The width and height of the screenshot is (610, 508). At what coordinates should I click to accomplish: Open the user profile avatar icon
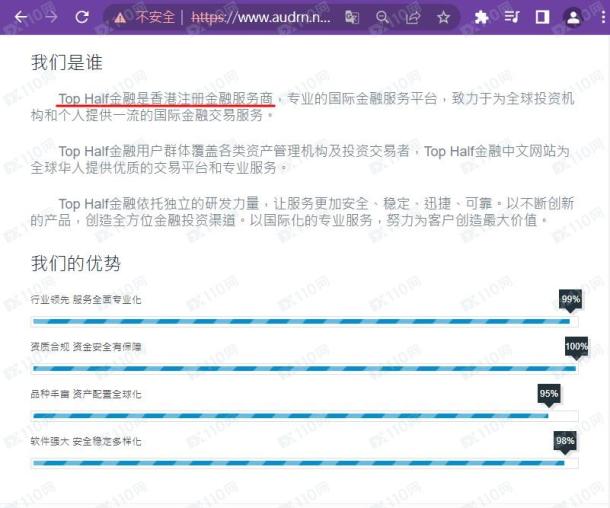tap(573, 18)
